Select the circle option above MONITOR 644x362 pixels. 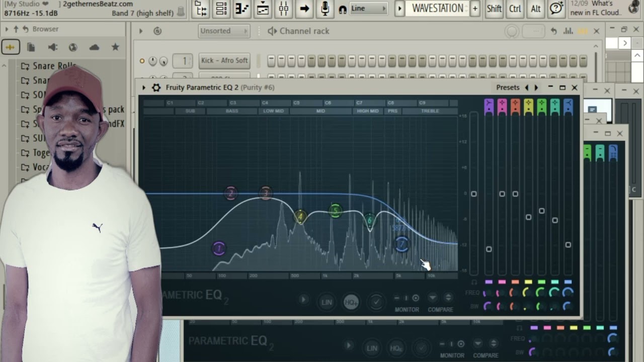click(416, 298)
